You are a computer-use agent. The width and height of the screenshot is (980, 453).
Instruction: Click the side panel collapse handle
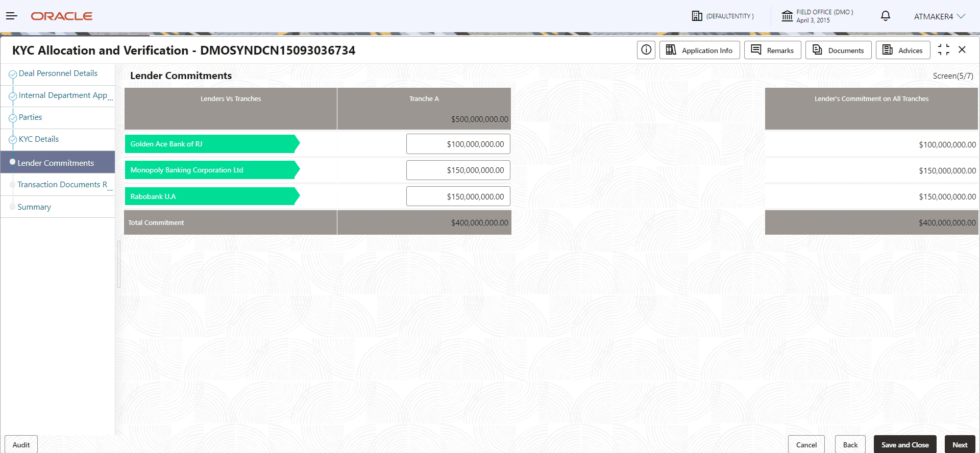(x=119, y=264)
